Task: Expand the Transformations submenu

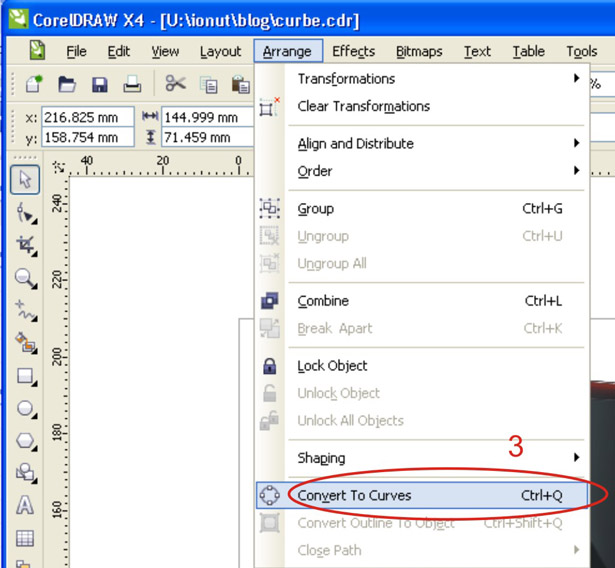Action: click(422, 79)
